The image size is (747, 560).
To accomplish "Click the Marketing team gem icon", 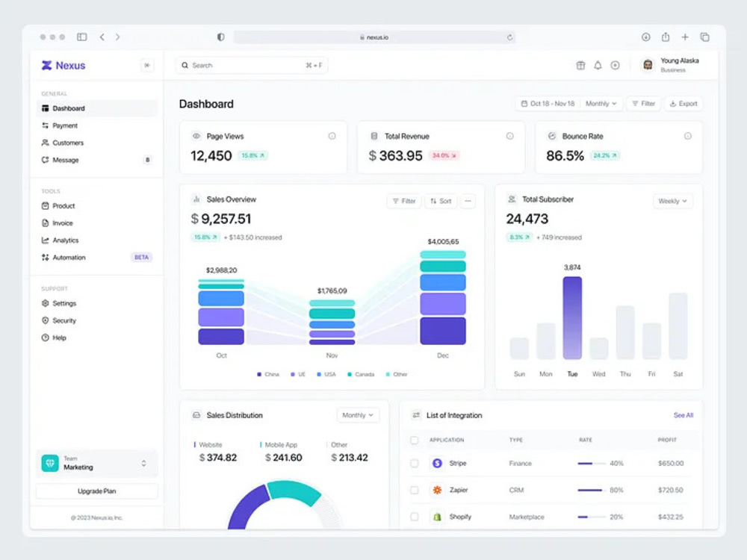I will (x=50, y=464).
